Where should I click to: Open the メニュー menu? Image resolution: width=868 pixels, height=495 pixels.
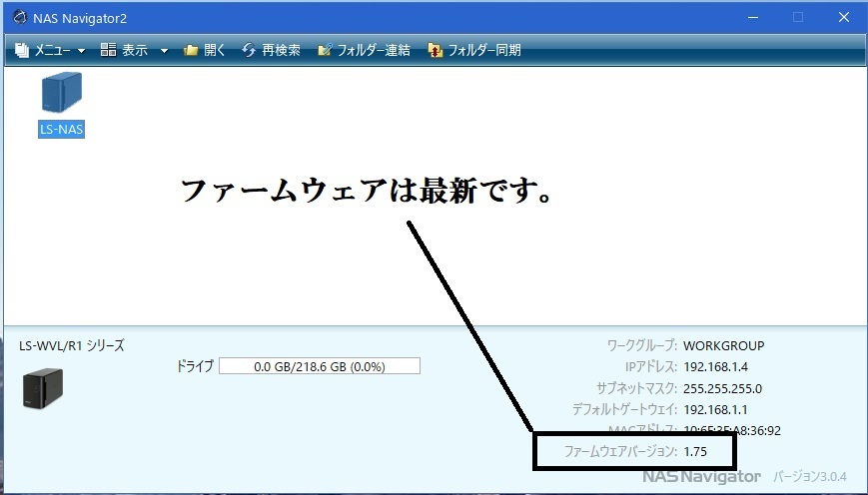(50, 50)
